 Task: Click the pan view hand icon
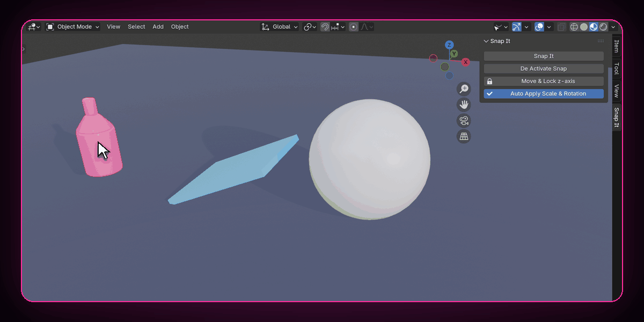point(464,105)
